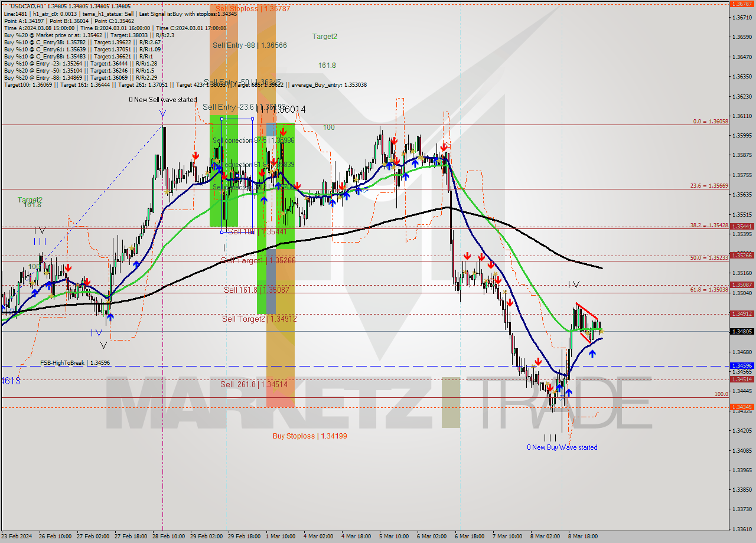Image resolution: width=756 pixels, height=543 pixels.
Task: Click the 1.34085 price axis value
Action: tap(741, 450)
